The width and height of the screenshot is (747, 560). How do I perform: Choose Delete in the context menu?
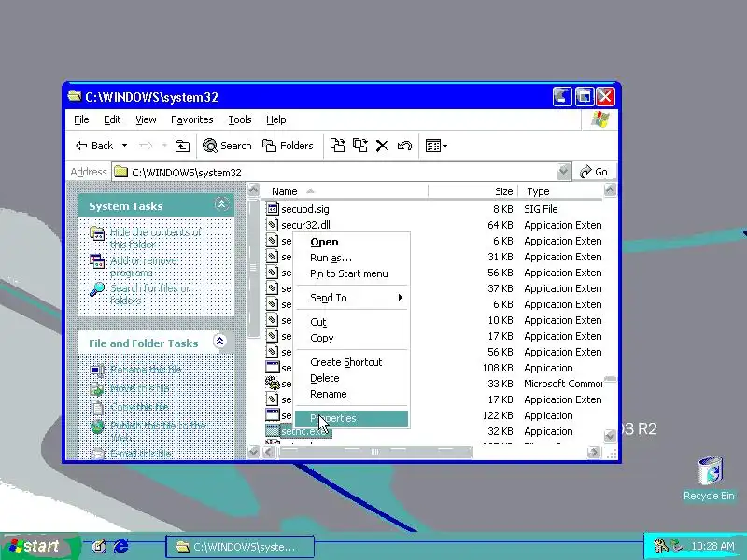352,378
